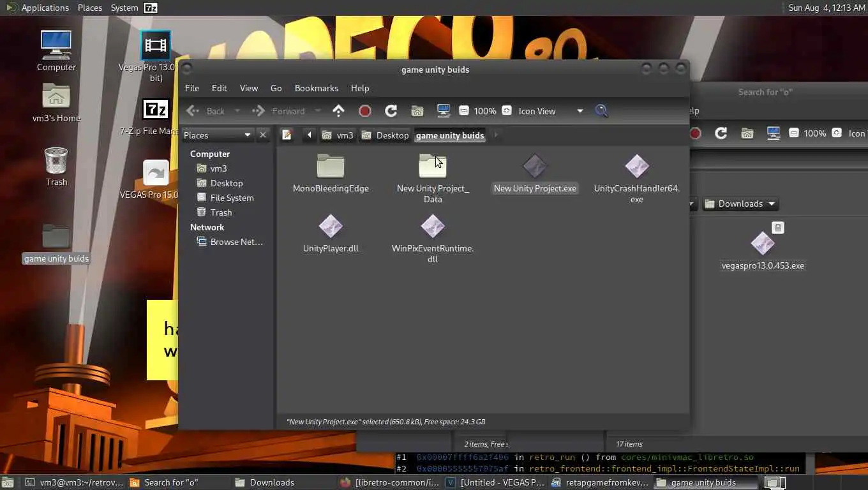868x490 pixels.
Task: Go to Desktop in the path bar
Action: (x=385, y=135)
